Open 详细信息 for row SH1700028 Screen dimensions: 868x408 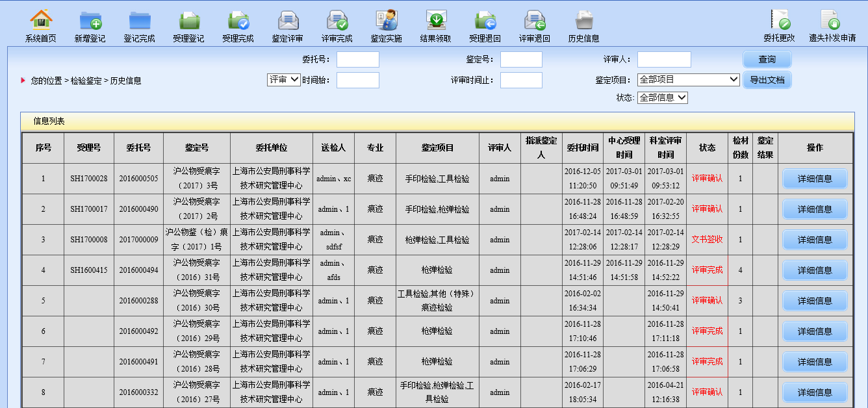[815, 179]
